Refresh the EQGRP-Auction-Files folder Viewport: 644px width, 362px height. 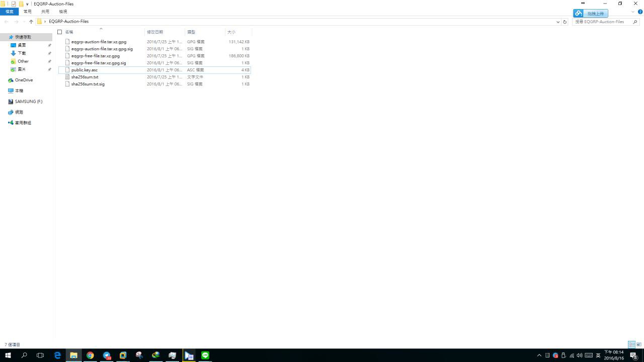coord(565,22)
